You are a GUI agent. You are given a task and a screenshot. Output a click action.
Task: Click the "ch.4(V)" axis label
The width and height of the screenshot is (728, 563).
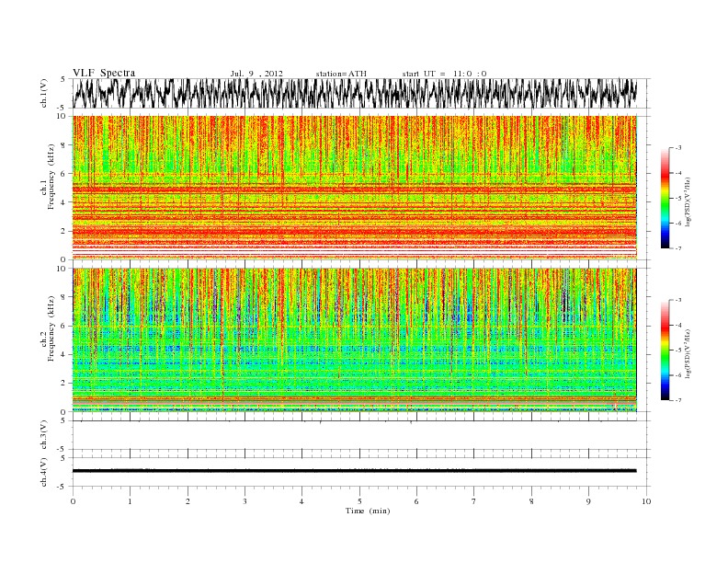[44, 472]
